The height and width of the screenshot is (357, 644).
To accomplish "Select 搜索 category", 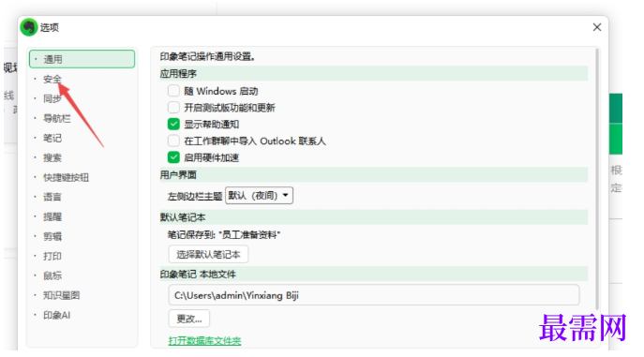I will click(x=52, y=157).
